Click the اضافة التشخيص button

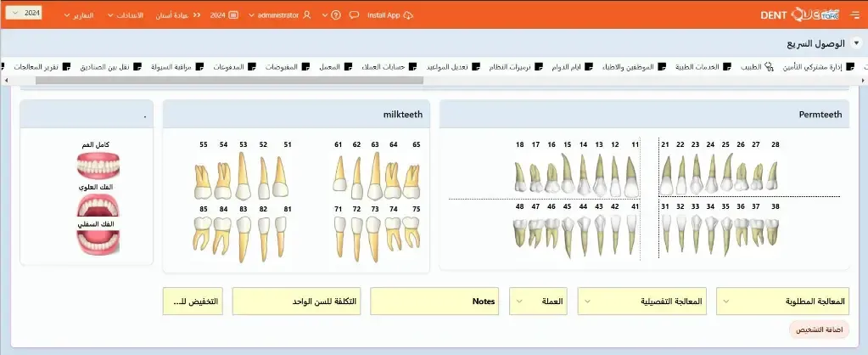click(819, 330)
